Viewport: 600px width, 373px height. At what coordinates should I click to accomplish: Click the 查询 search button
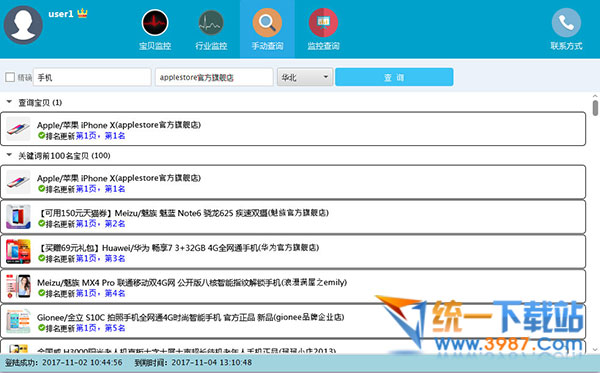(x=394, y=77)
